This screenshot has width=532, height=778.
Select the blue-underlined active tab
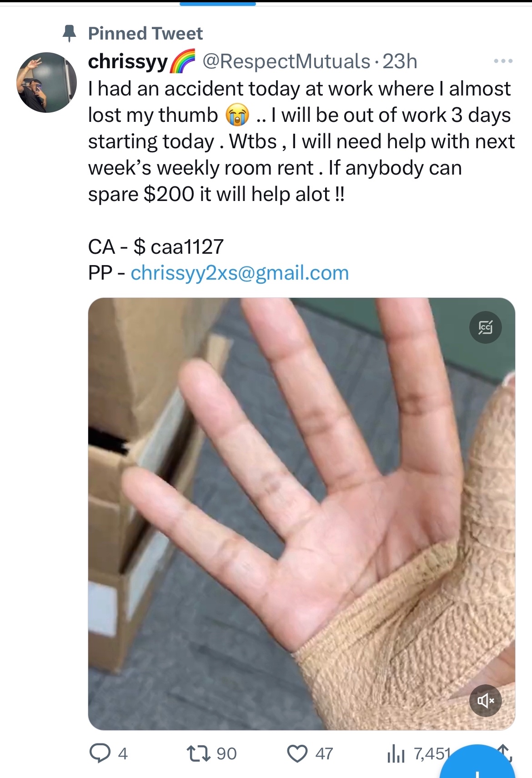[x=218, y=4]
